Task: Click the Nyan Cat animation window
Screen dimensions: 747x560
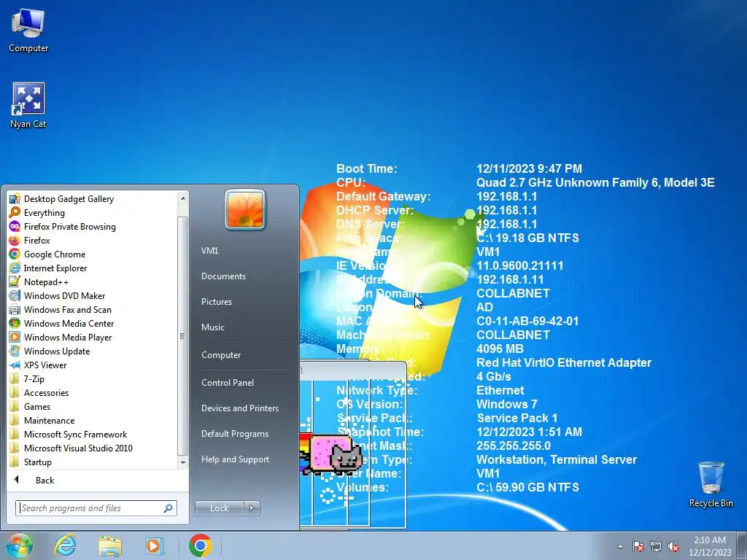Action: (353, 445)
